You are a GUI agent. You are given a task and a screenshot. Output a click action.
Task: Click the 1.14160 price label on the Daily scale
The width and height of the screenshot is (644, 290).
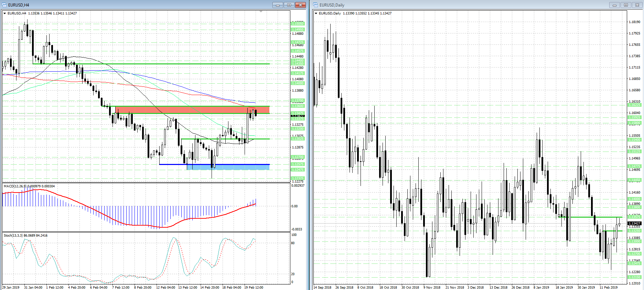pos(635,193)
